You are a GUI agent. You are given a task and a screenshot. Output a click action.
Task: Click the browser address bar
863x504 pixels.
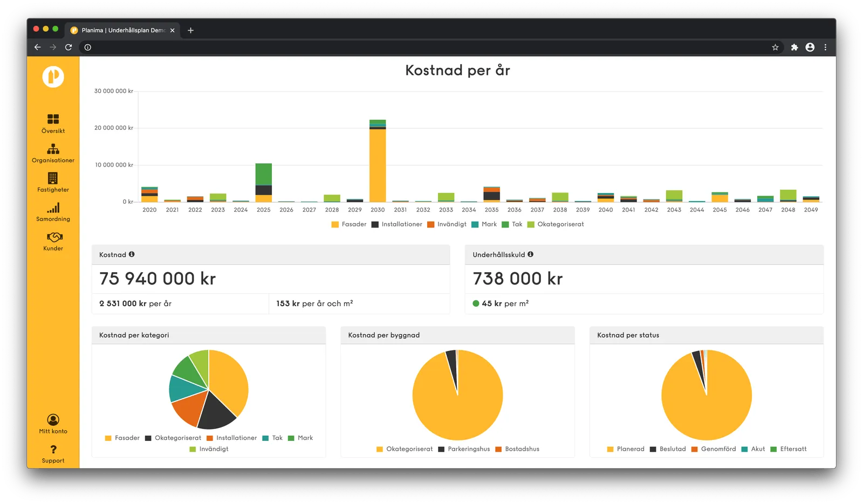point(430,47)
